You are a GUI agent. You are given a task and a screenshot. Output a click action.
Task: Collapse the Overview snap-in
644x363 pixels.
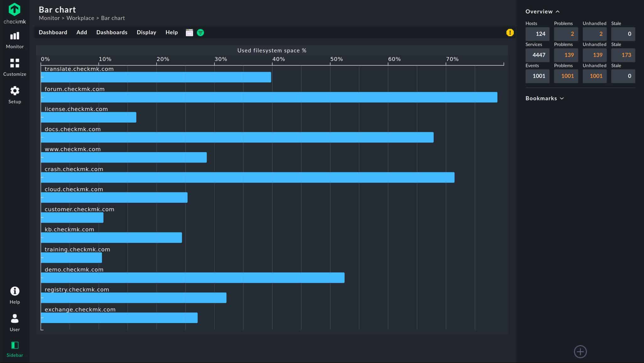pos(543,11)
